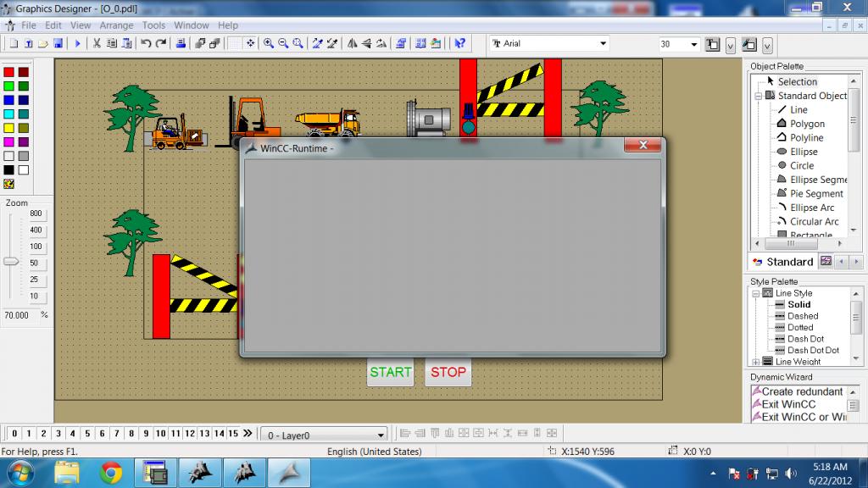This screenshot has width=868, height=488.
Task: Toggle visibility of layer 13
Action: click(x=204, y=434)
